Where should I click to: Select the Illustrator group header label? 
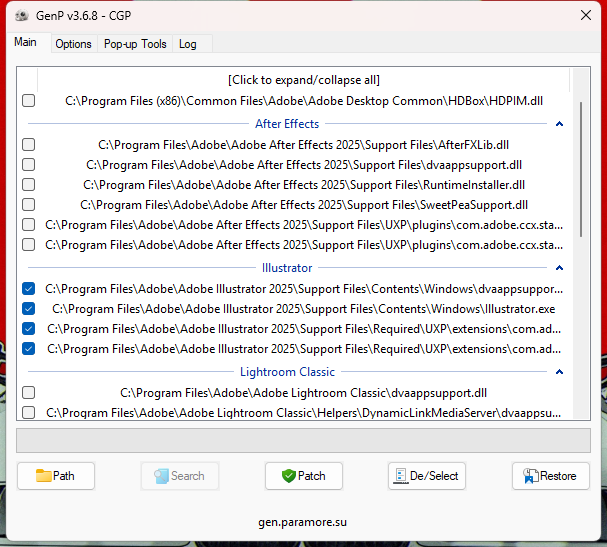click(x=287, y=268)
